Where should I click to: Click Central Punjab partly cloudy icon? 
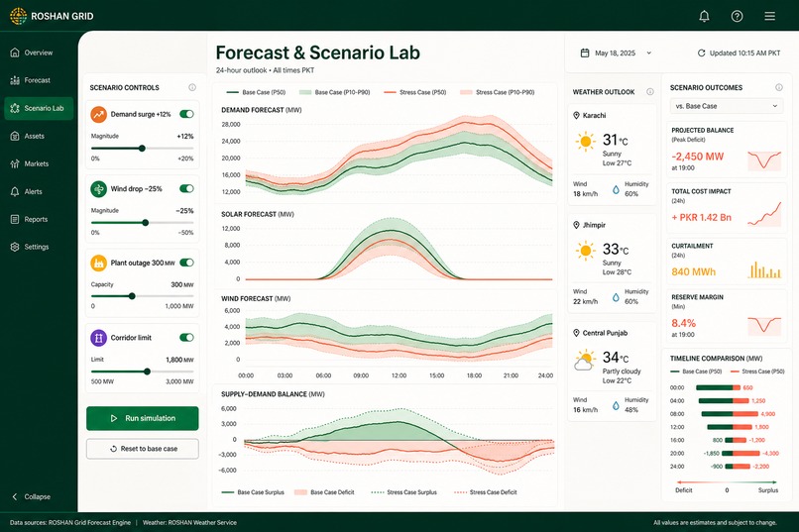(585, 360)
